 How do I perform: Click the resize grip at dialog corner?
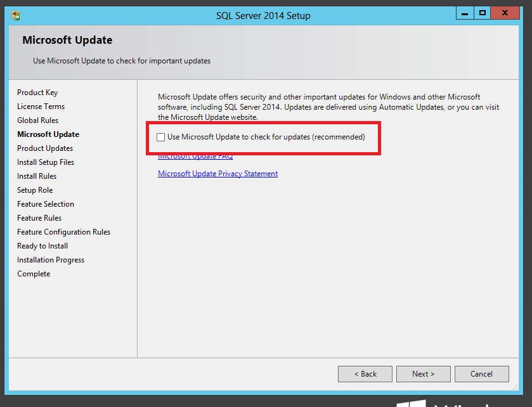tap(516, 387)
